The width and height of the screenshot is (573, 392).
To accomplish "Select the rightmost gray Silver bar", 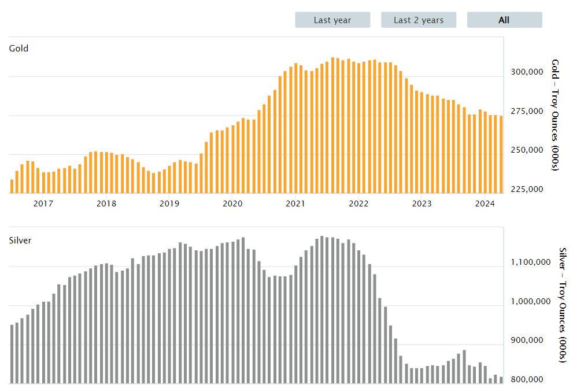I will pyautogui.click(x=501, y=380).
